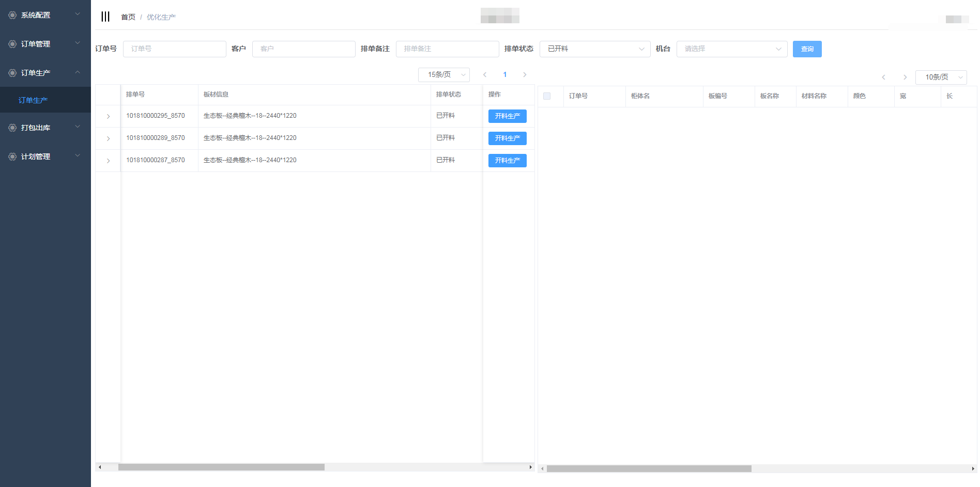This screenshot has width=980, height=487.
Task: Click the hamburger sidebar collapse icon
Action: point(105,17)
